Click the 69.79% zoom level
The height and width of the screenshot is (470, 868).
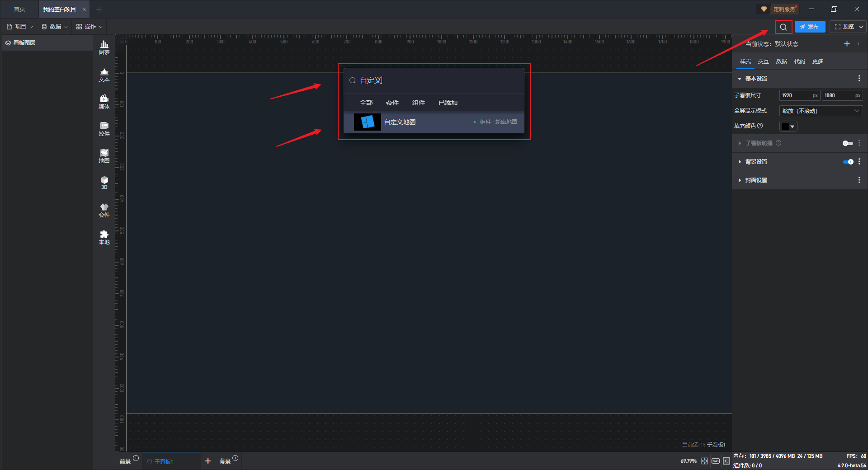[689, 461]
